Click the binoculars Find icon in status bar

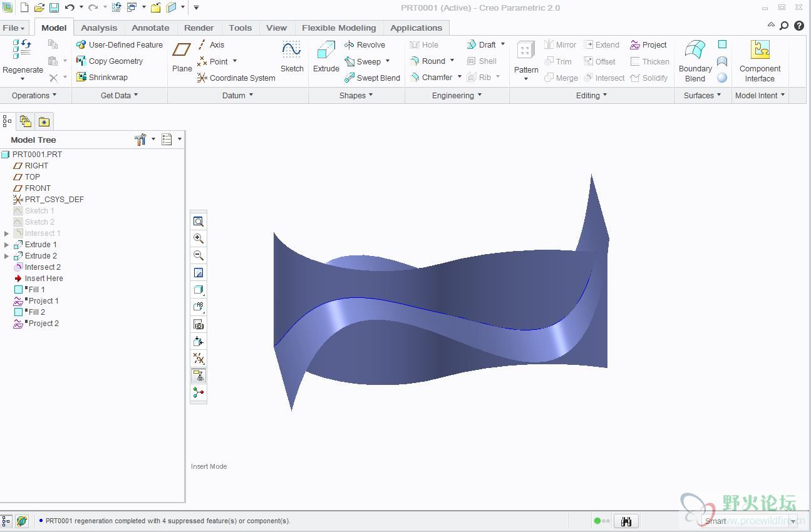click(x=625, y=521)
